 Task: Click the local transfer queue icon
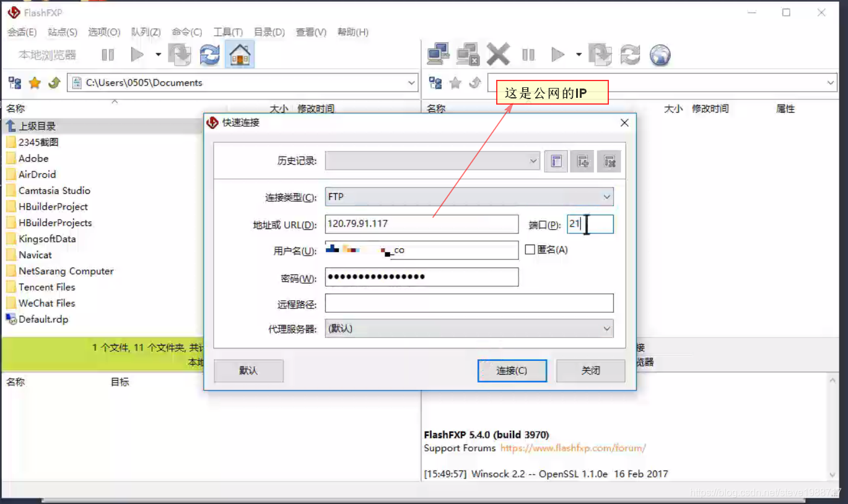pyautogui.click(x=180, y=55)
